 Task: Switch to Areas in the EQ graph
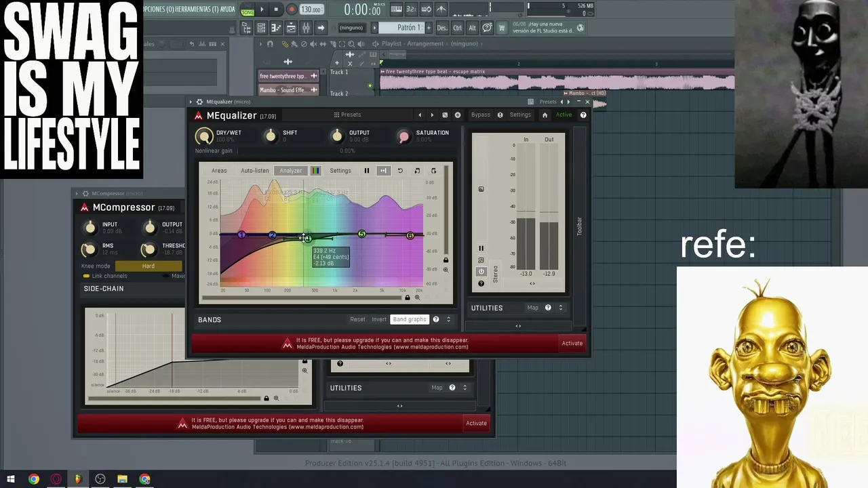point(219,171)
